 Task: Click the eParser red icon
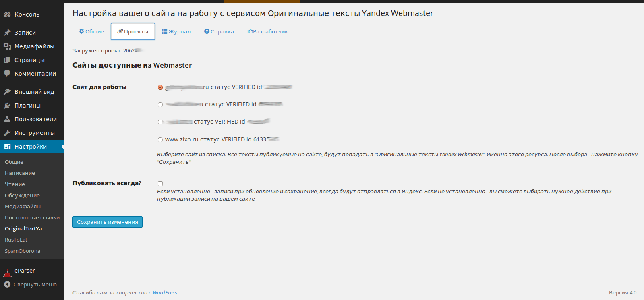(7, 273)
